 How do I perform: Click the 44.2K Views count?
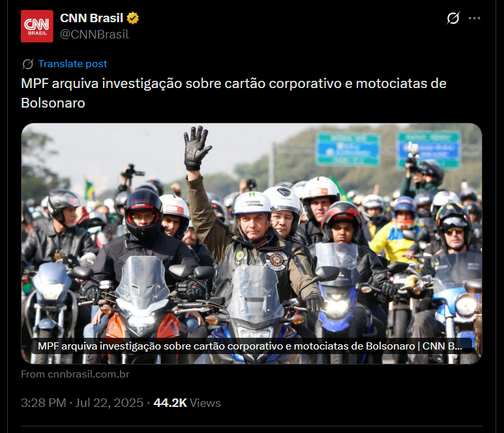pos(187,403)
